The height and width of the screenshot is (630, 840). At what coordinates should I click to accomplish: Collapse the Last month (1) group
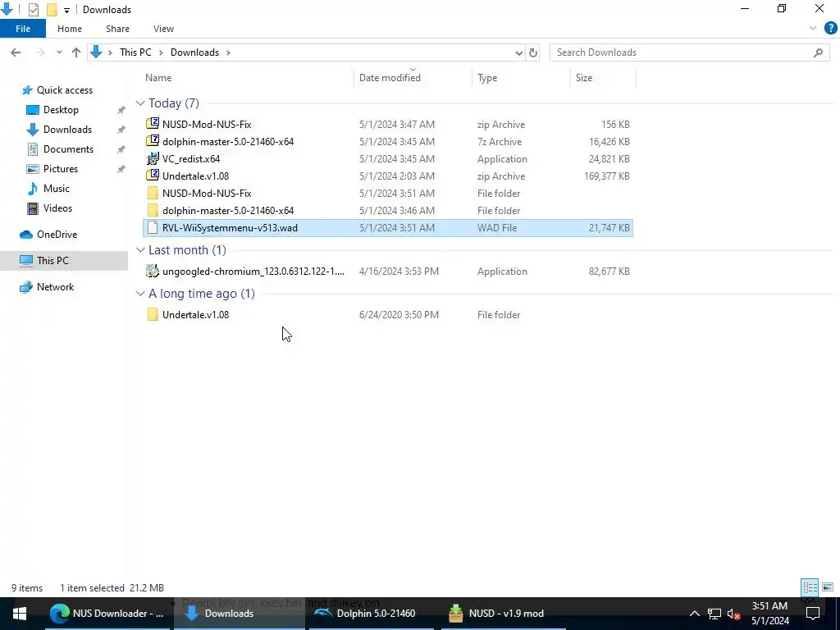point(140,249)
